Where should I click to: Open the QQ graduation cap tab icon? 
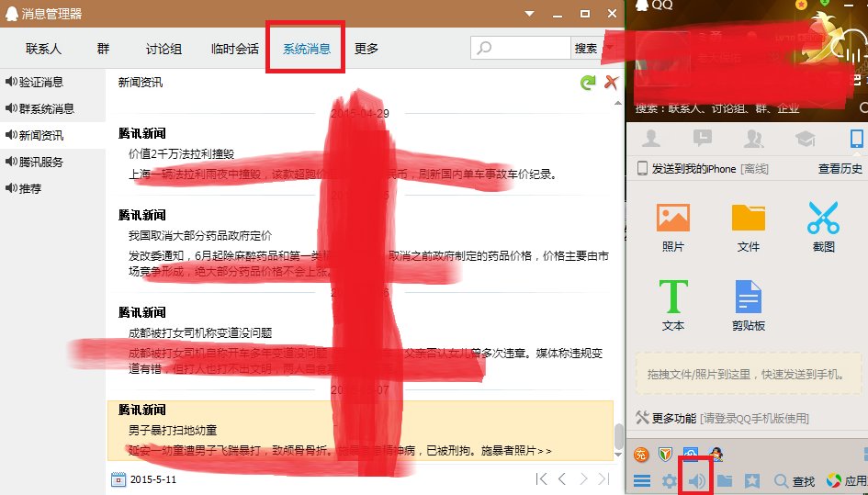tap(806, 139)
